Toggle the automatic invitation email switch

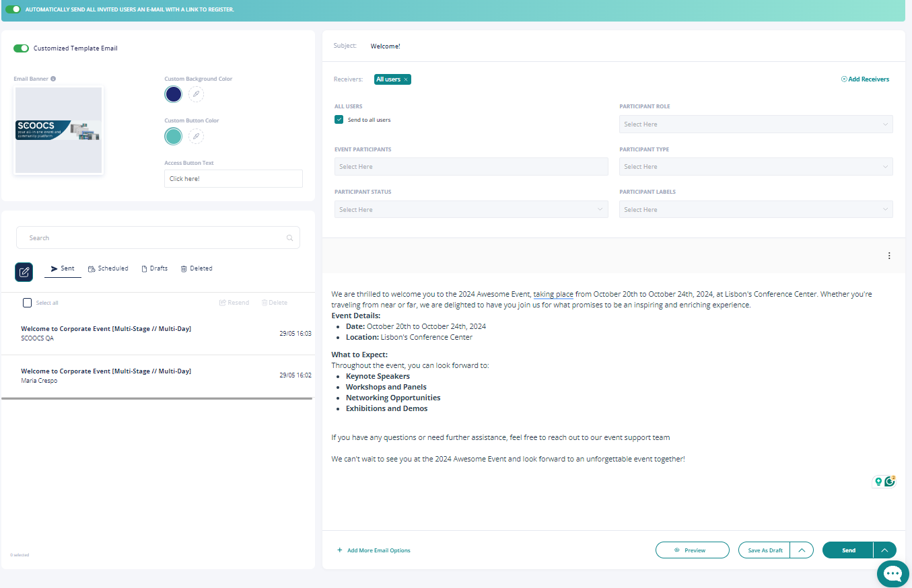point(13,9)
